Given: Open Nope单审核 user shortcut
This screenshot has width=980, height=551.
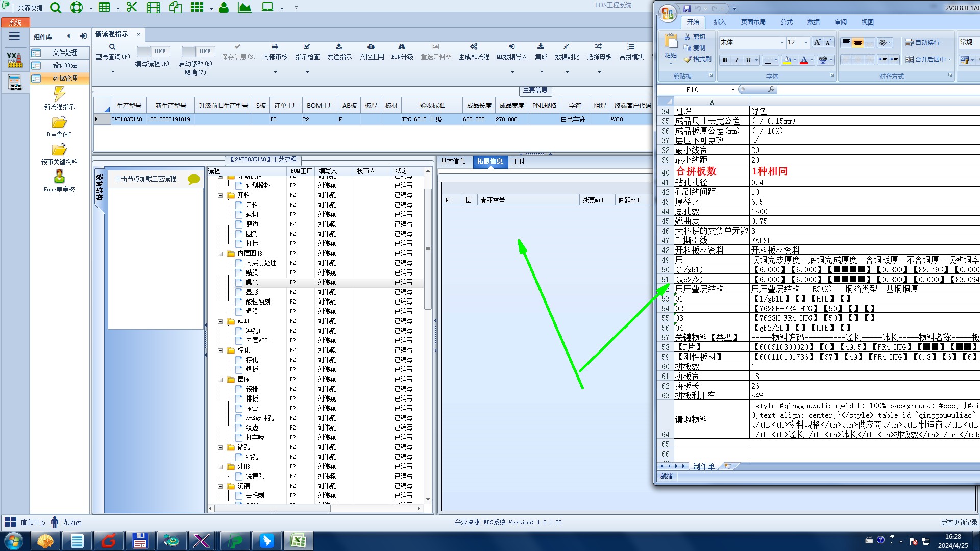Looking at the screenshot, I should click(x=59, y=181).
